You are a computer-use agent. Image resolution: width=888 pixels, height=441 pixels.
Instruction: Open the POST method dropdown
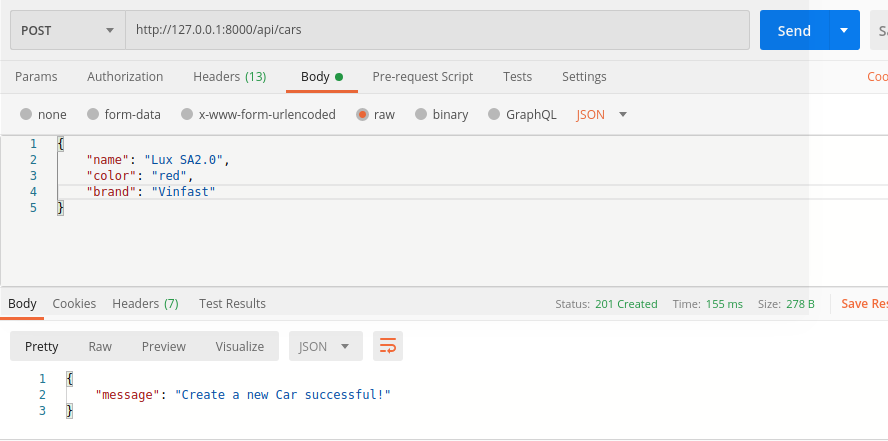(x=67, y=30)
